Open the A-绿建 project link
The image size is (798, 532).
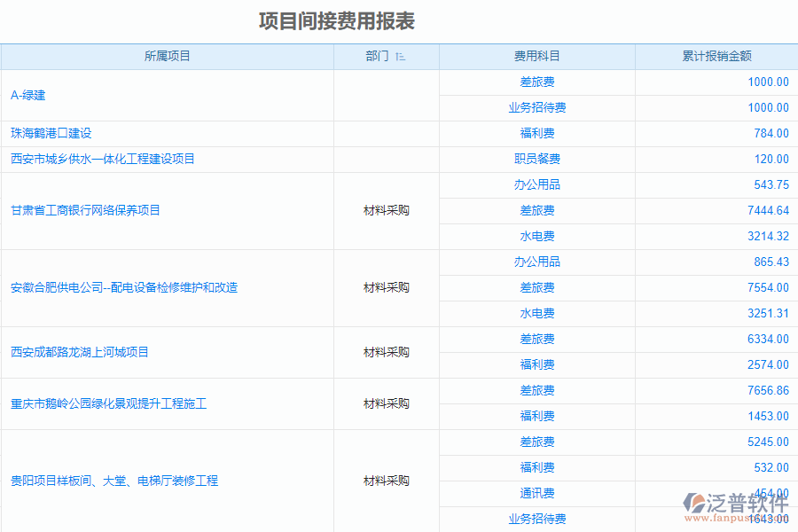[x=27, y=95]
